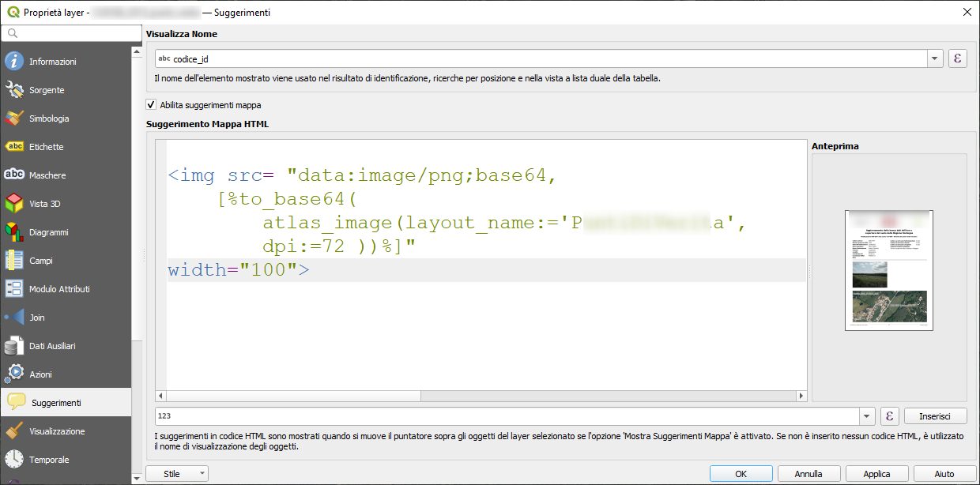Click the layout preview thumbnail in Anteprima
Screen dimensions: 980x485
(x=889, y=270)
